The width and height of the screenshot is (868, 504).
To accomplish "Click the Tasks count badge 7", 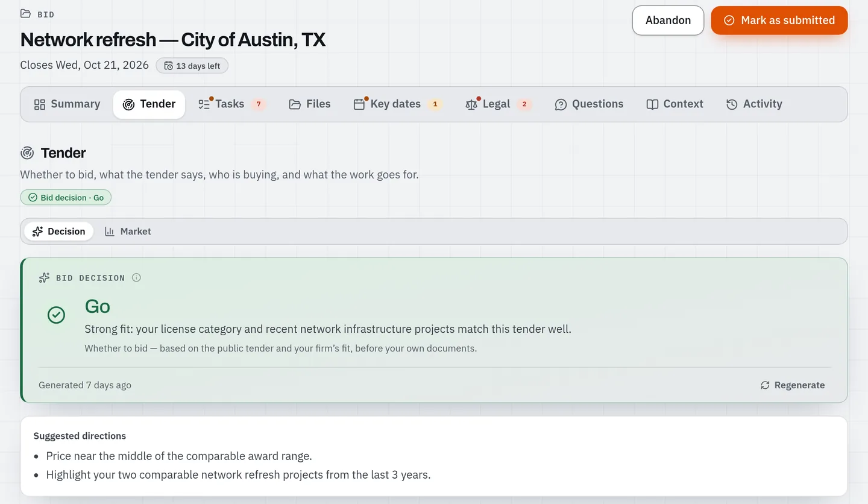I will pos(259,104).
